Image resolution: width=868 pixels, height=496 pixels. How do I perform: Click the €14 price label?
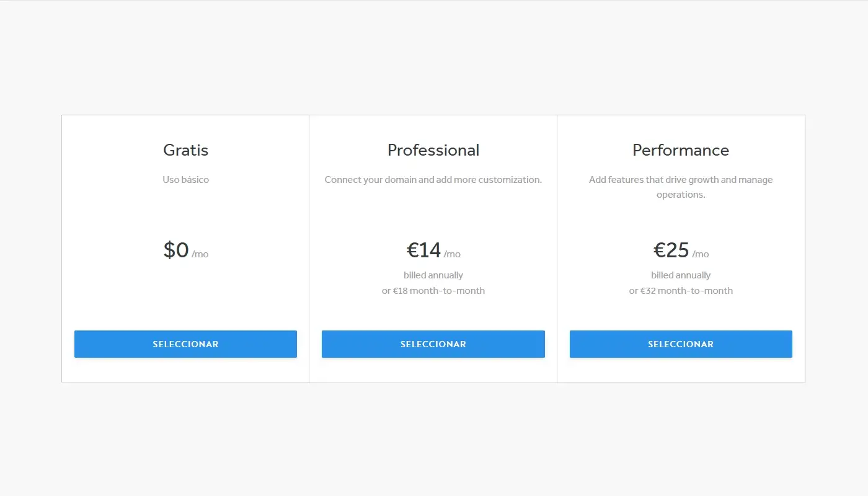tap(423, 250)
